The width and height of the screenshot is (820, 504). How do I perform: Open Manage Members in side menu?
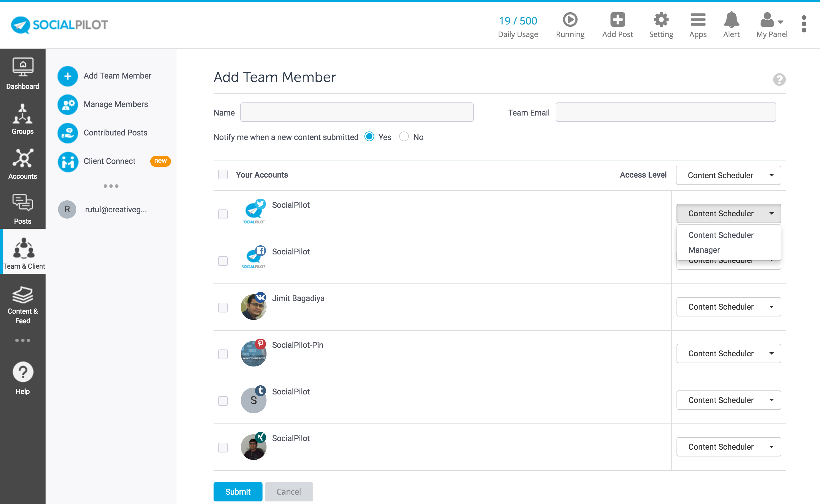point(115,104)
